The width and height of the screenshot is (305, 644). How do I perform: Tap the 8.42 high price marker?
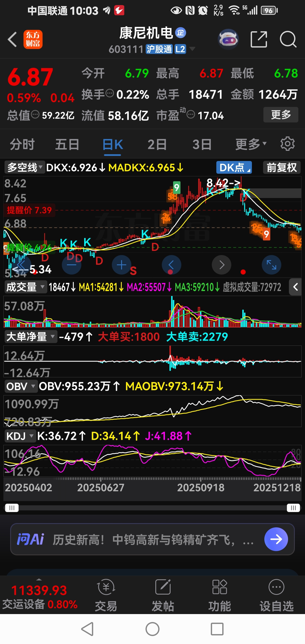click(223, 183)
